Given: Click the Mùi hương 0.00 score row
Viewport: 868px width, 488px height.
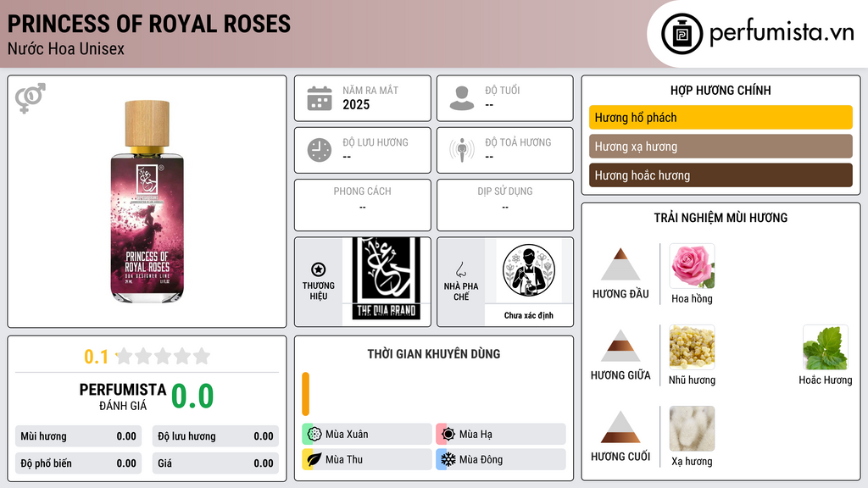Looking at the screenshot, I should (78, 436).
